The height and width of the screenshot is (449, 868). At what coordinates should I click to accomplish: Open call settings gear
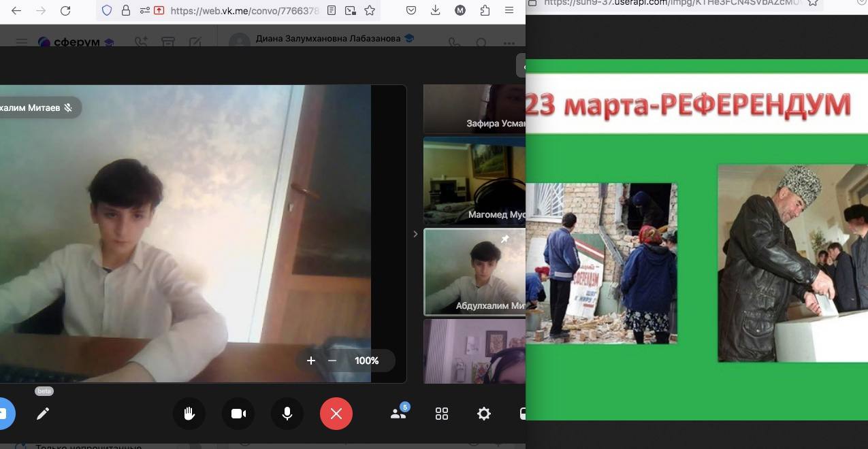pos(484,414)
